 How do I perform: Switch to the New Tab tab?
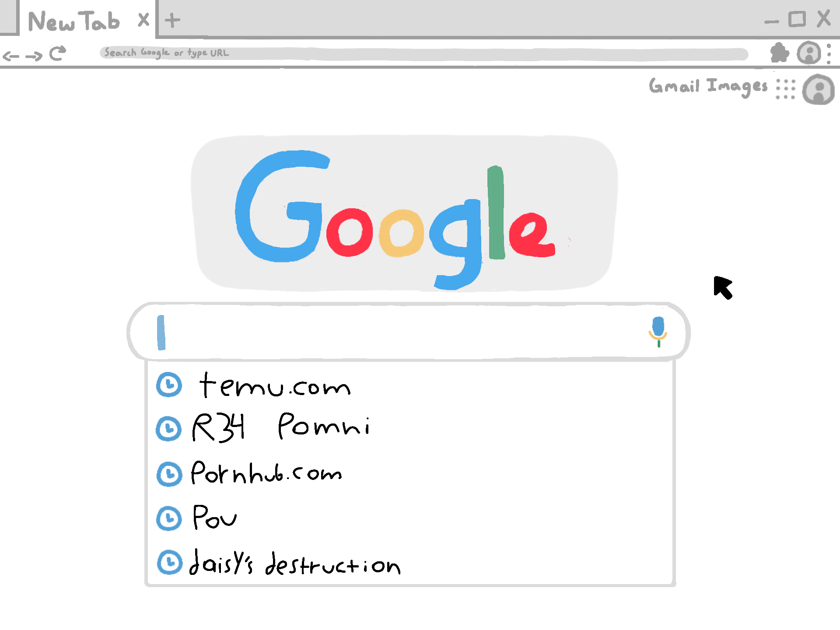click(x=74, y=21)
